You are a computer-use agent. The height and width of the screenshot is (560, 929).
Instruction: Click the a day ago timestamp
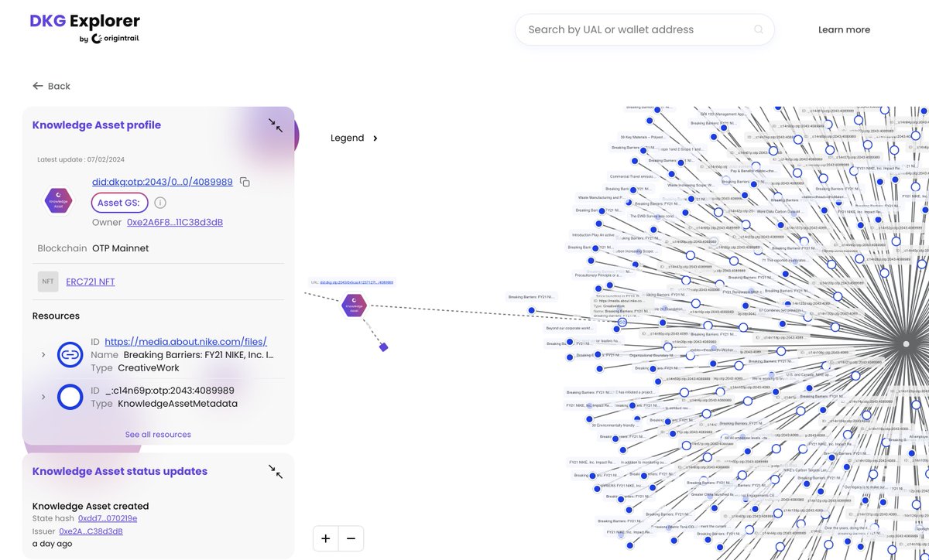click(x=53, y=544)
